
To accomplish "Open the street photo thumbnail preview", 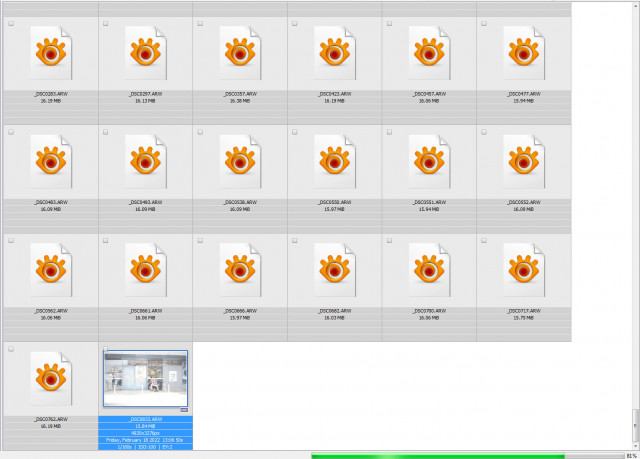I will pyautogui.click(x=146, y=378).
